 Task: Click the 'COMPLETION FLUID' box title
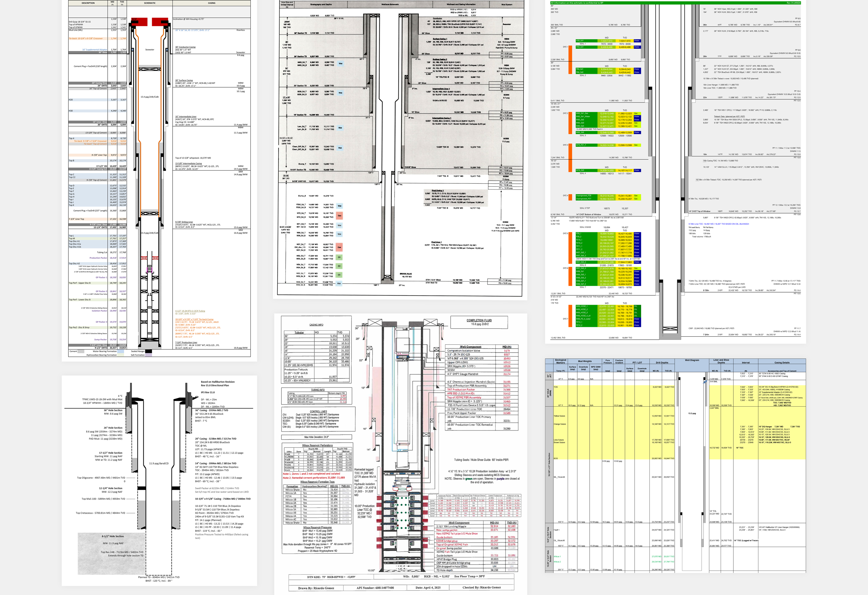479,320
